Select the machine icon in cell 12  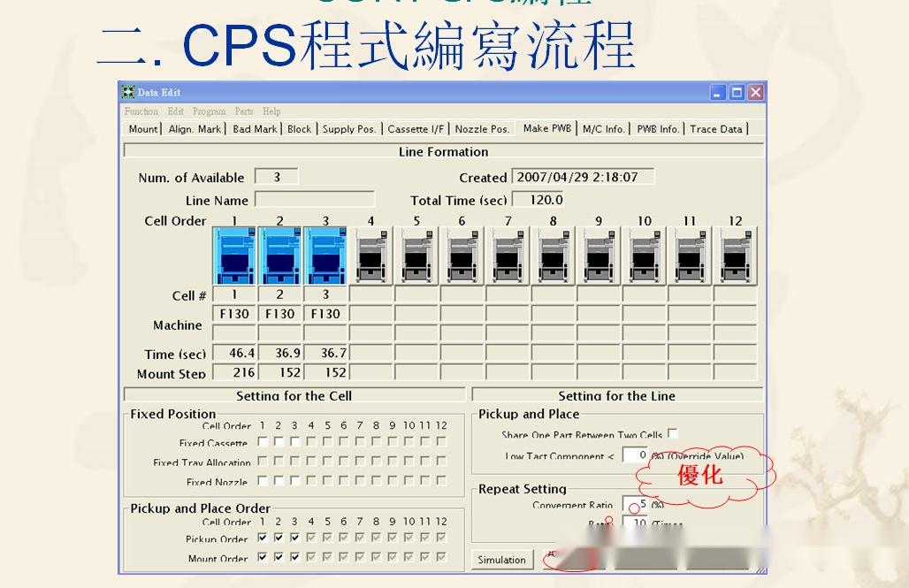coord(735,255)
